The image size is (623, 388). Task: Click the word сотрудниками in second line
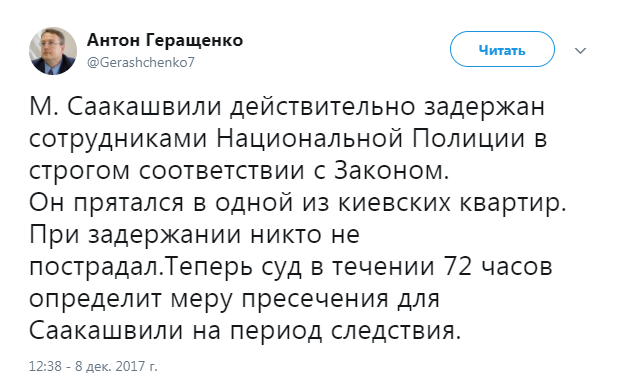118,141
